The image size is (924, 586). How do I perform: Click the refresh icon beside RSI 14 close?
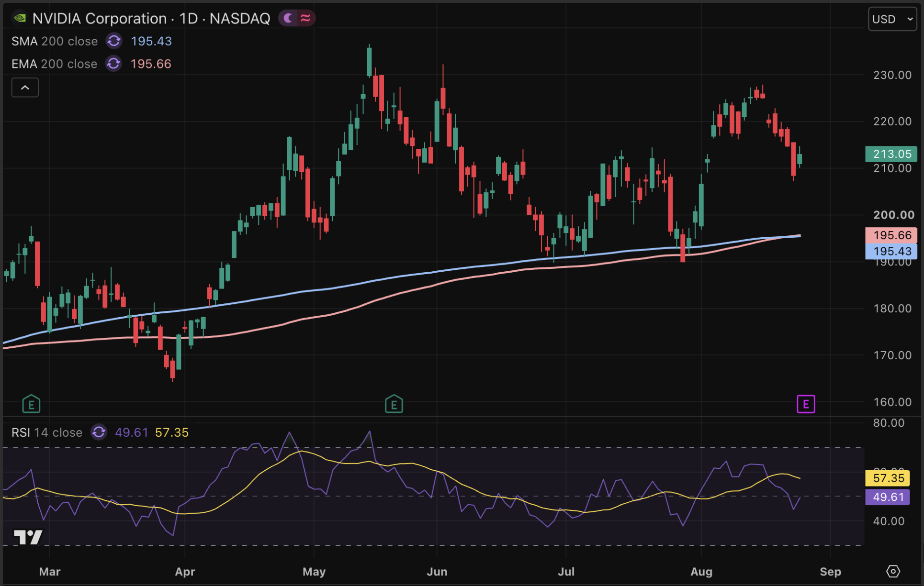point(99,432)
